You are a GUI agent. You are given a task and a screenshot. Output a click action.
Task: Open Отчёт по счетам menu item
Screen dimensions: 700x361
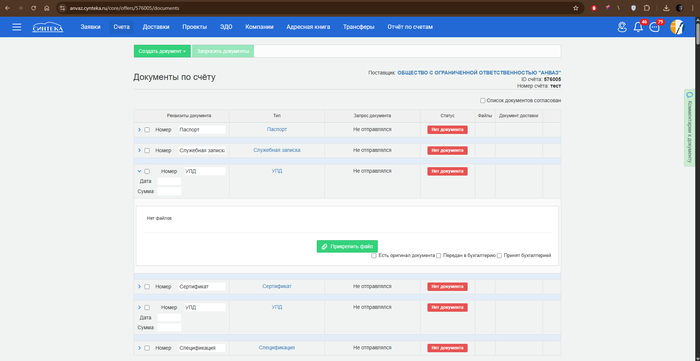click(x=410, y=27)
